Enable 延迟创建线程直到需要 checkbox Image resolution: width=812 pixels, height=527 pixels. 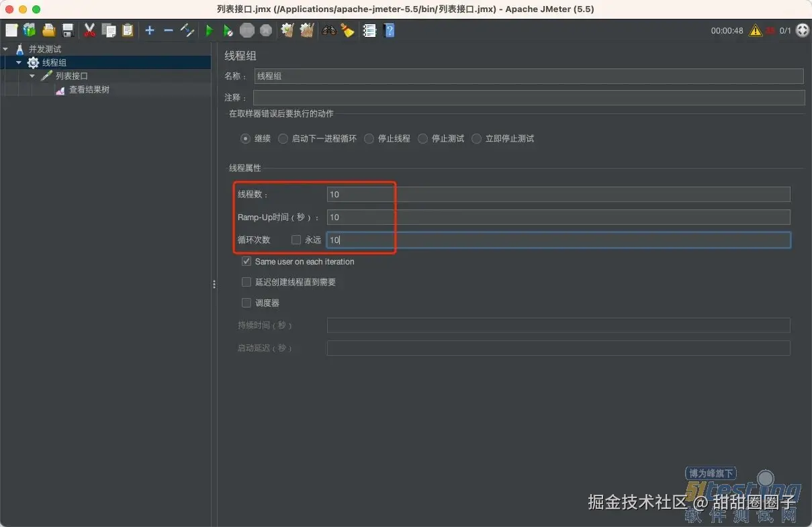[246, 282]
